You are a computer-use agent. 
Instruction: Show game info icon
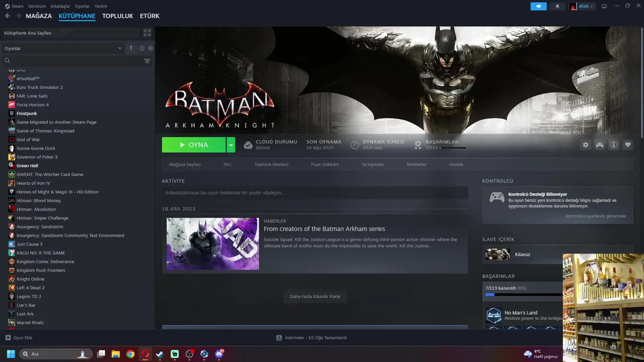pyautogui.click(x=614, y=145)
